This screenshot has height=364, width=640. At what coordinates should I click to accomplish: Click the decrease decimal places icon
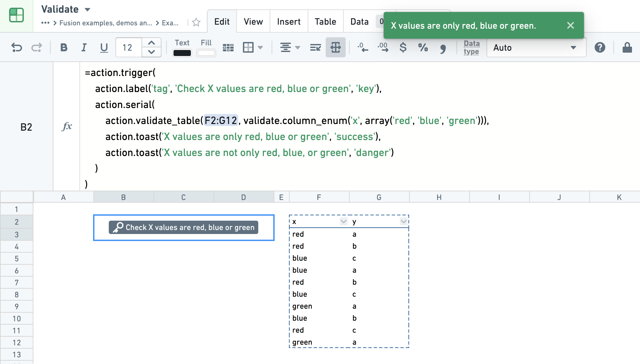[363, 48]
